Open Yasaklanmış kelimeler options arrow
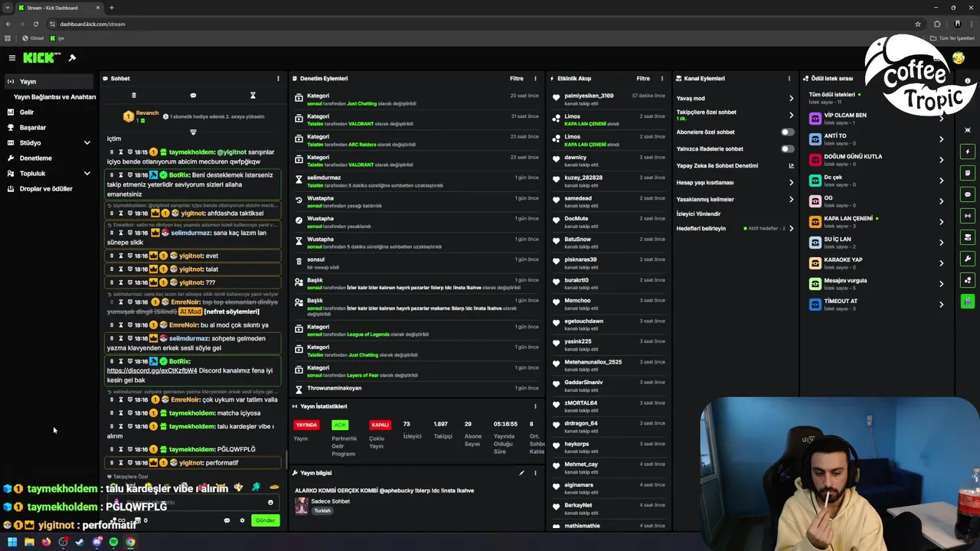 (791, 199)
